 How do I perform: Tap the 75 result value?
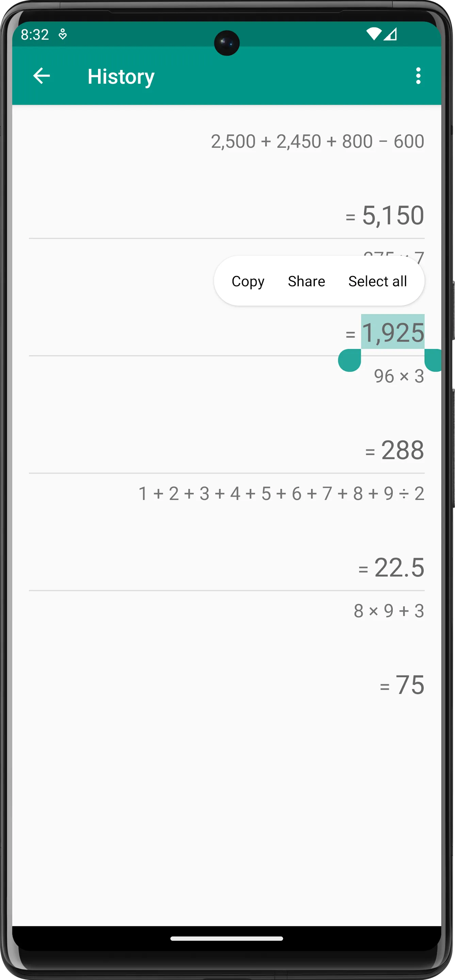coord(410,684)
